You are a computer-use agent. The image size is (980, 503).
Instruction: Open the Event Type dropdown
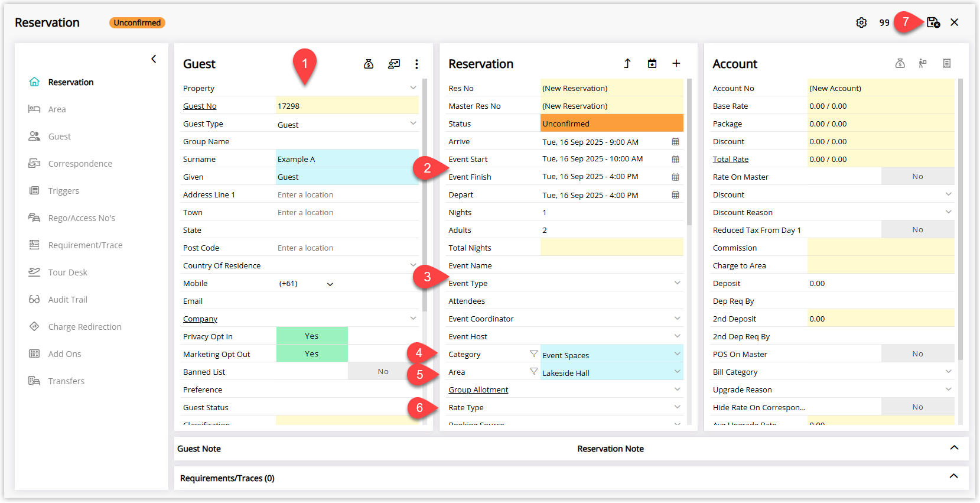click(x=677, y=283)
